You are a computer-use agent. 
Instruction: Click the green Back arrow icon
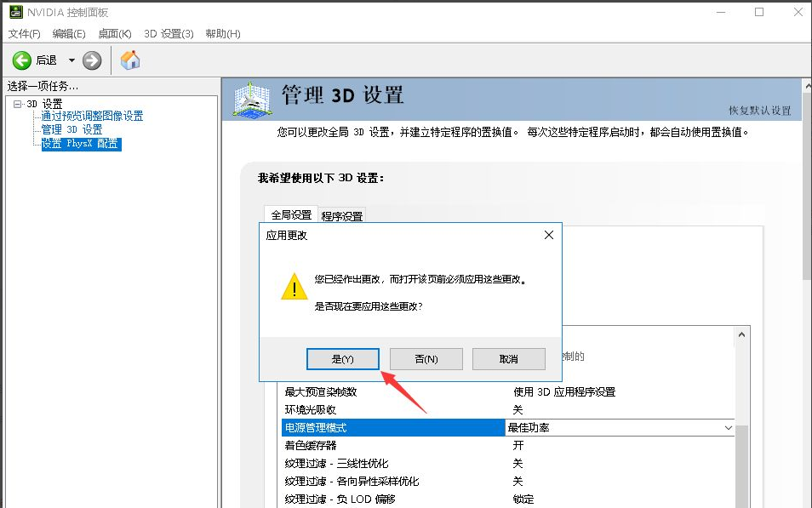point(22,60)
